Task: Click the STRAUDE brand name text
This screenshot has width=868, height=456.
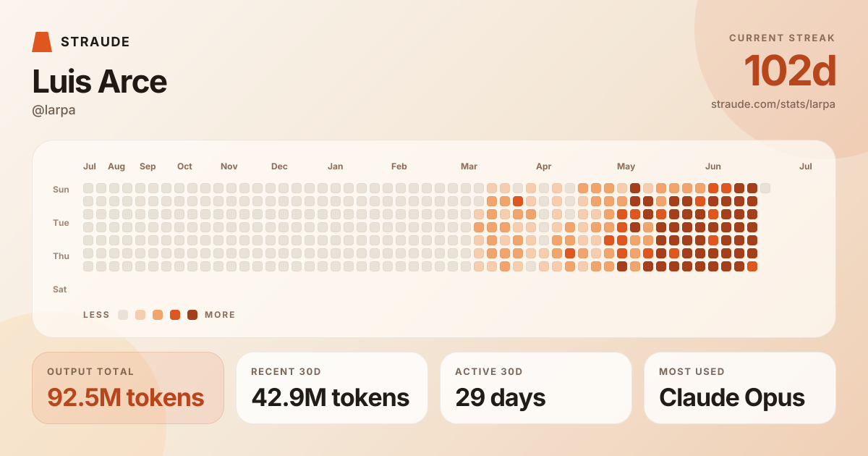Action: point(95,42)
